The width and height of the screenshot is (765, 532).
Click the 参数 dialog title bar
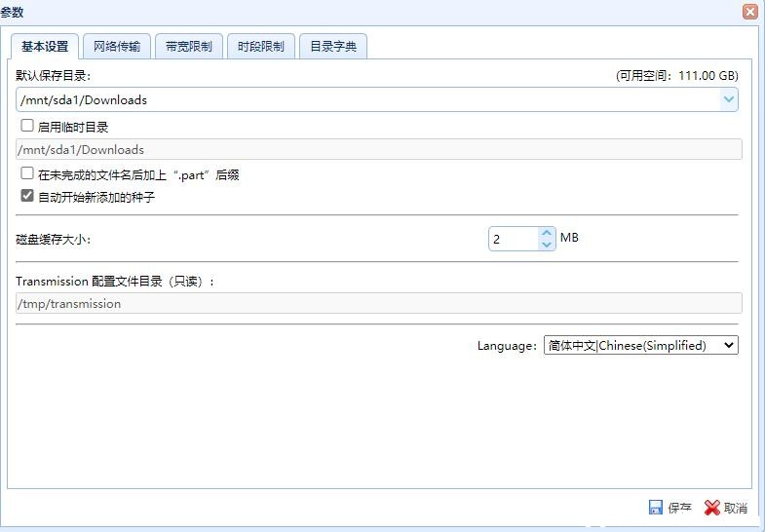click(x=370, y=12)
